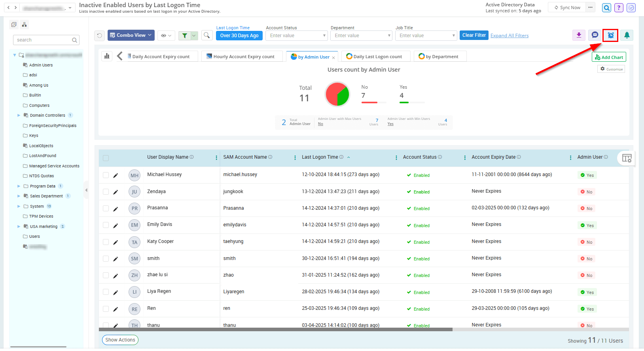Expand the Sales Department tree node
Image resolution: width=644 pixels, height=351 pixels.
pos(19,196)
